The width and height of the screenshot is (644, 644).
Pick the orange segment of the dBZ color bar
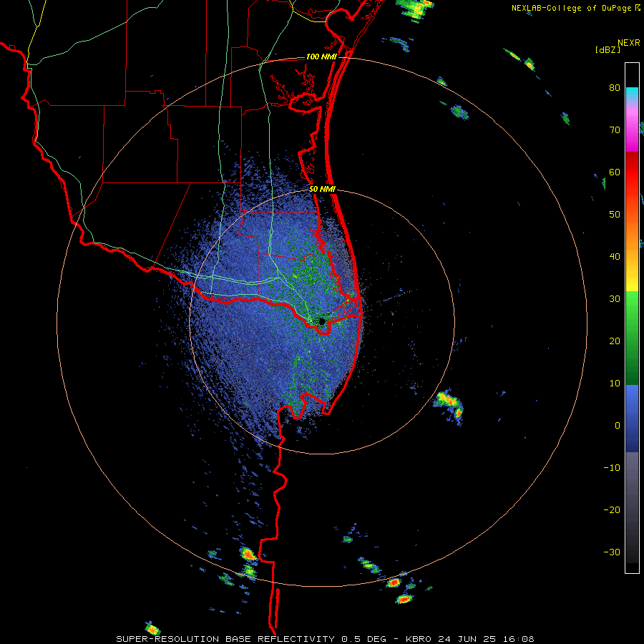[x=632, y=234]
